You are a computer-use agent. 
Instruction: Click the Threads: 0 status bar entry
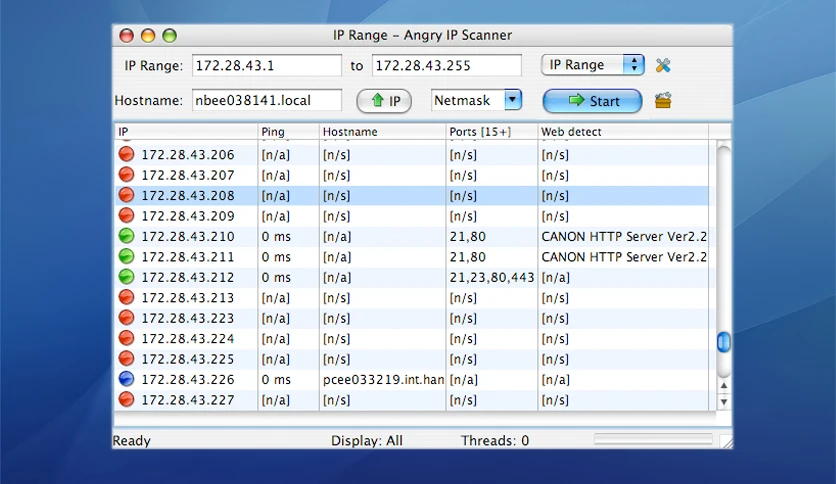pyautogui.click(x=495, y=441)
